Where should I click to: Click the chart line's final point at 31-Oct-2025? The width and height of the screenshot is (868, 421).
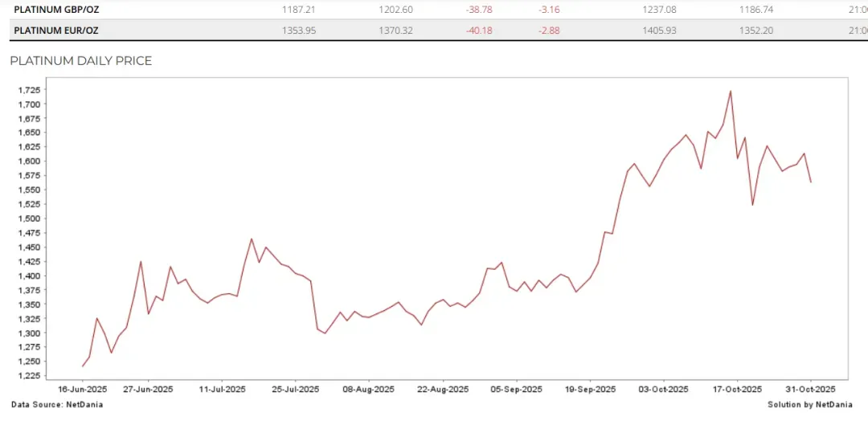pos(811,182)
